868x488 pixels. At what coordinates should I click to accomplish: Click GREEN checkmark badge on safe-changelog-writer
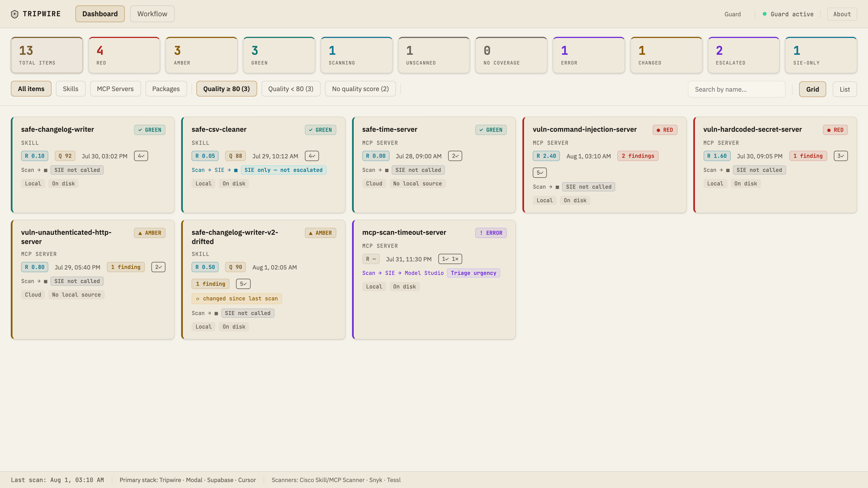point(150,130)
